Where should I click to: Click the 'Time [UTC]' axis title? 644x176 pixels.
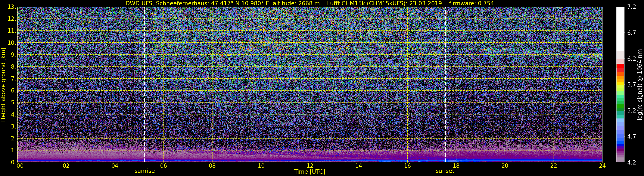pos(310,172)
